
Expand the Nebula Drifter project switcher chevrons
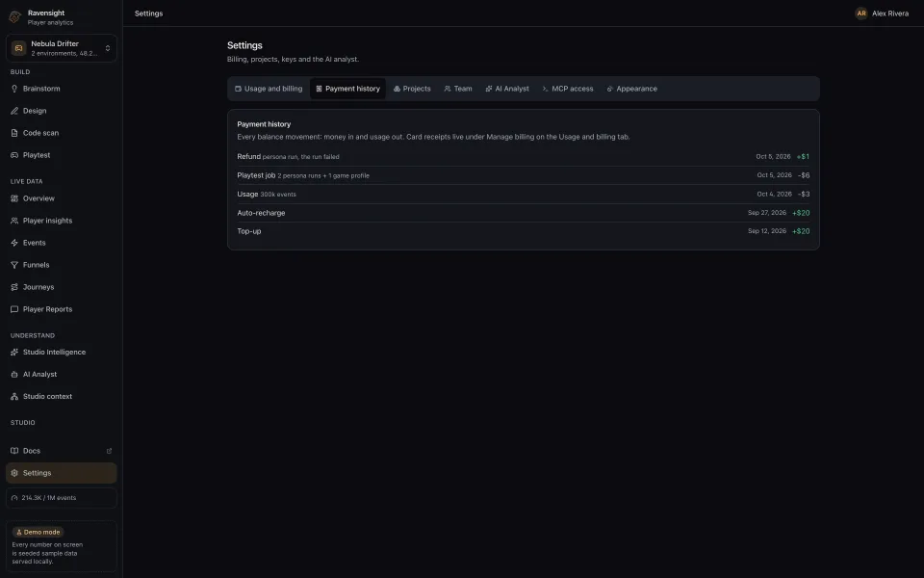[107, 48]
